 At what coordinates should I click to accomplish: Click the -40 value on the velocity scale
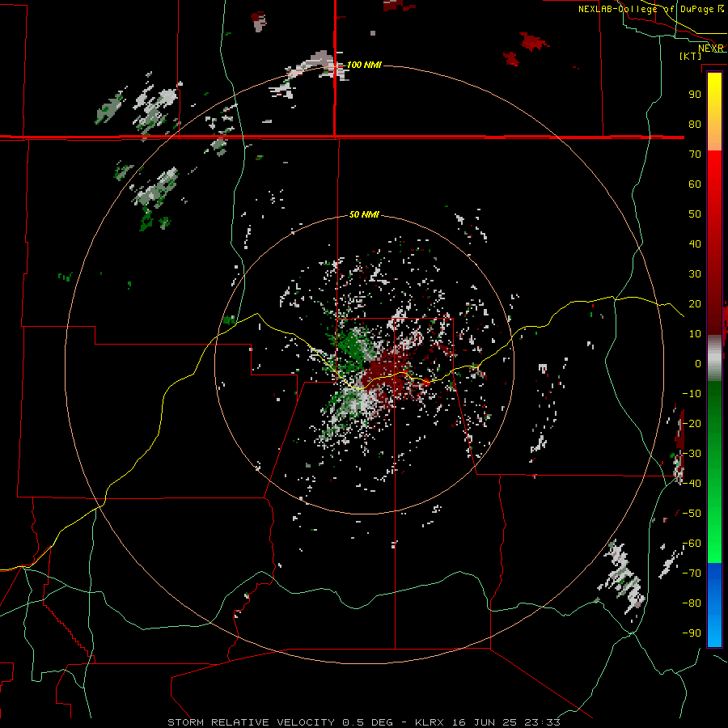pos(692,484)
